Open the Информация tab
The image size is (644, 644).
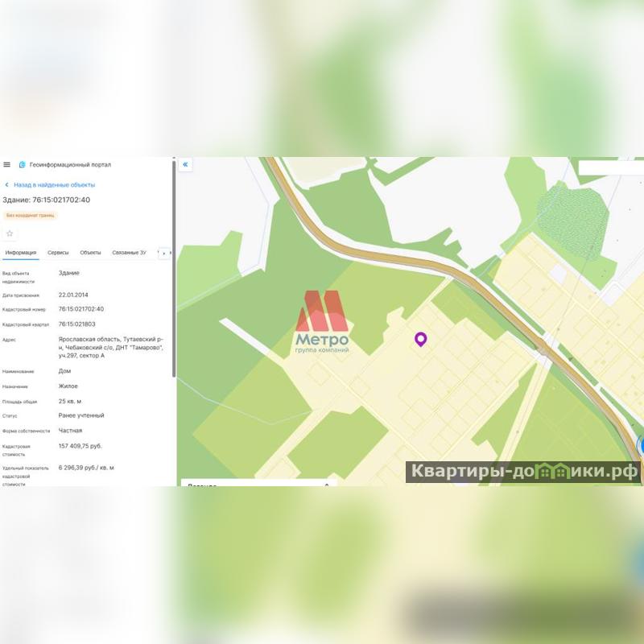[x=21, y=253]
